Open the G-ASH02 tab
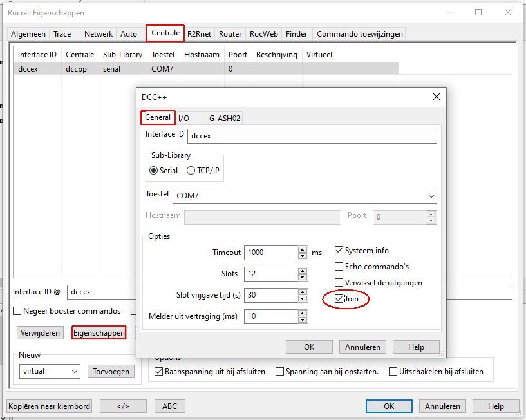Viewport: 526px width, 420px height. (x=225, y=118)
